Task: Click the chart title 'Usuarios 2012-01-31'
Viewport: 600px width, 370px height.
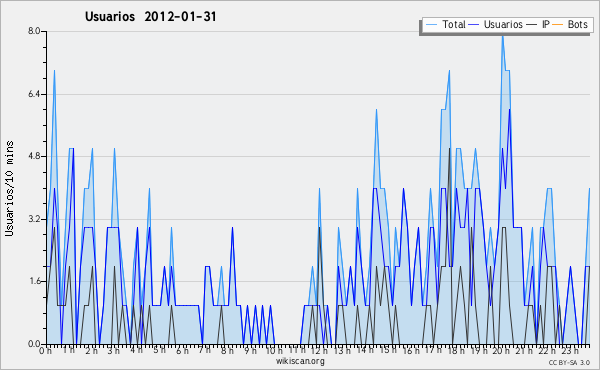Action: 150,16
